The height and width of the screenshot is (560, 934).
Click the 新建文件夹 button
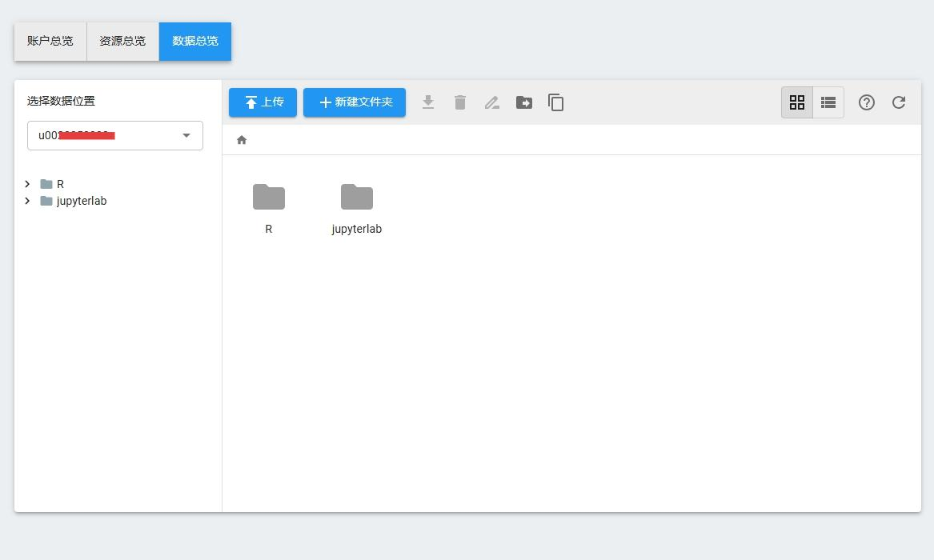(x=355, y=102)
